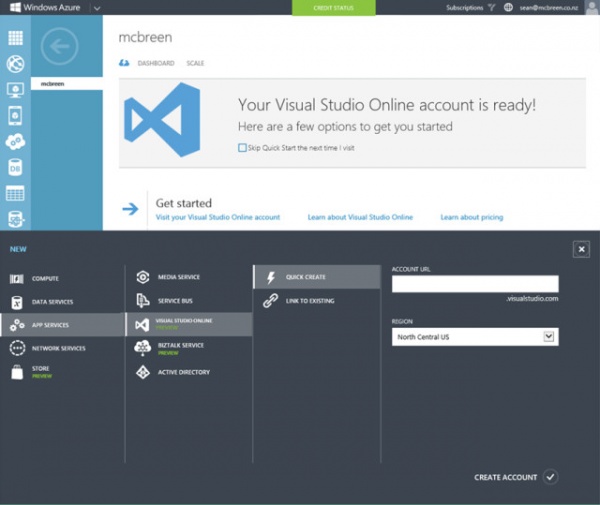Switch to the Dashboard tab
The width and height of the screenshot is (600, 505).
point(156,63)
